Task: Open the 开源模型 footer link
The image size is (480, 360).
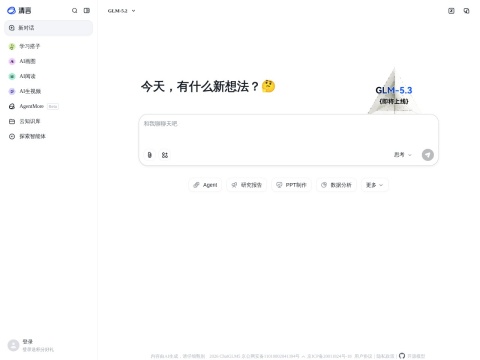Action: click(416, 356)
